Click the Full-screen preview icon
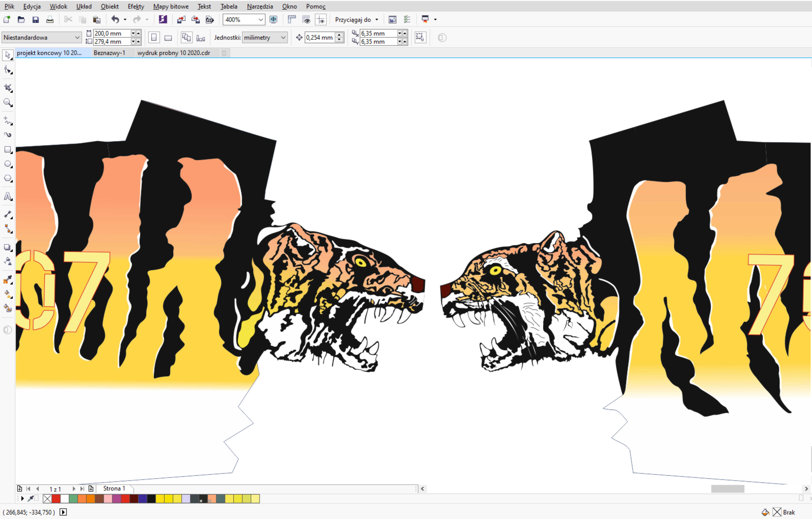This screenshot has width=812, height=519. point(273,20)
